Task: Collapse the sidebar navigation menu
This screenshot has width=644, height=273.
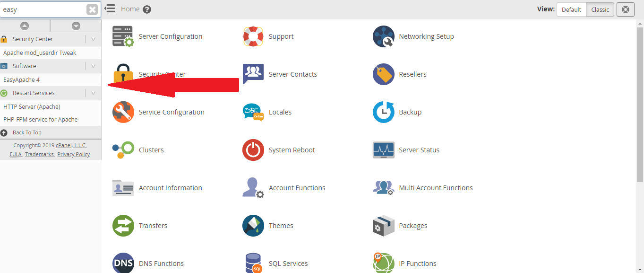Action: coord(110,9)
